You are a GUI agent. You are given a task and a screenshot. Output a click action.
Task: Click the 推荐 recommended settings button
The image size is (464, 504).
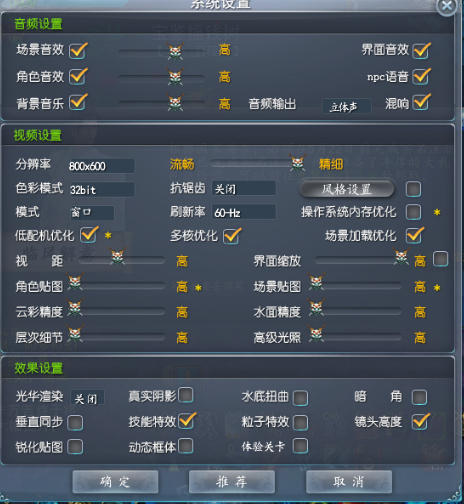(232, 482)
